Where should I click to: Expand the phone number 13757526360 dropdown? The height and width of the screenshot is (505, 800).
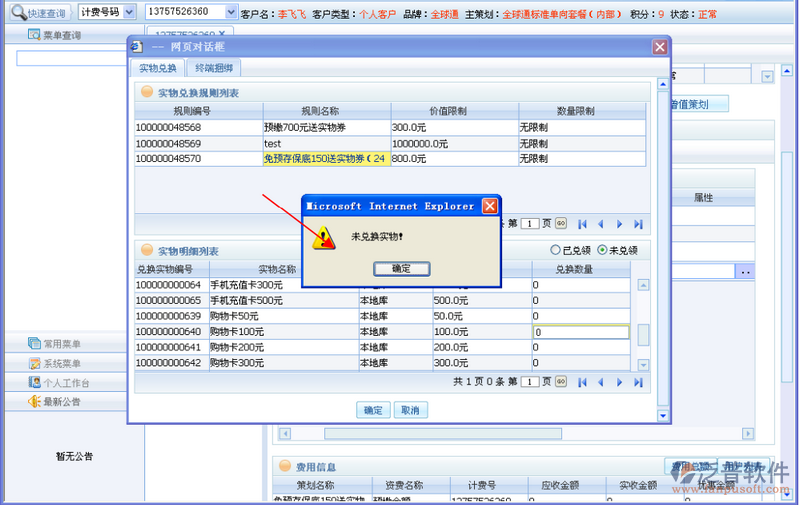pyautogui.click(x=231, y=12)
